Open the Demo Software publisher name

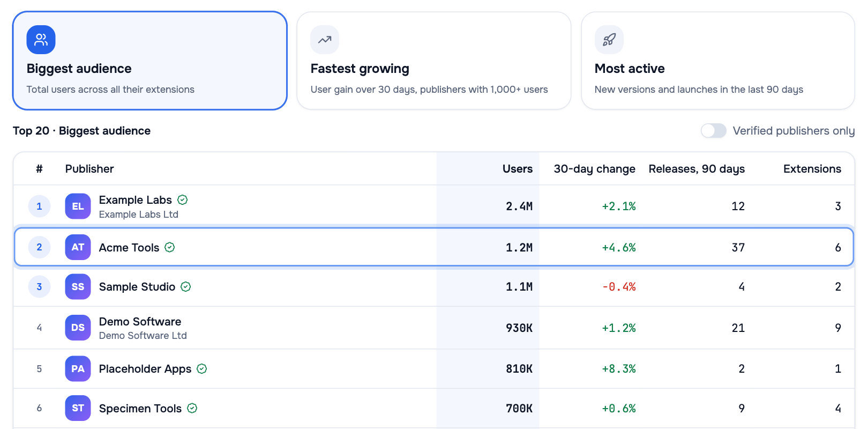coord(140,321)
